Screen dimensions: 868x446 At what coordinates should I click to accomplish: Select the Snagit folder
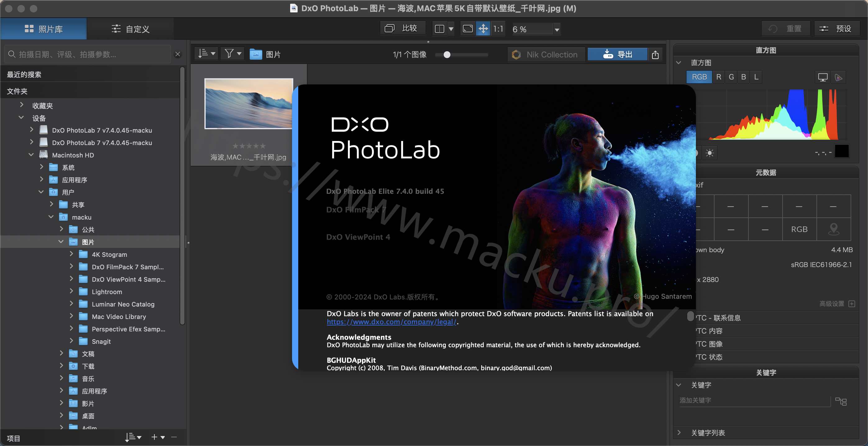point(101,342)
